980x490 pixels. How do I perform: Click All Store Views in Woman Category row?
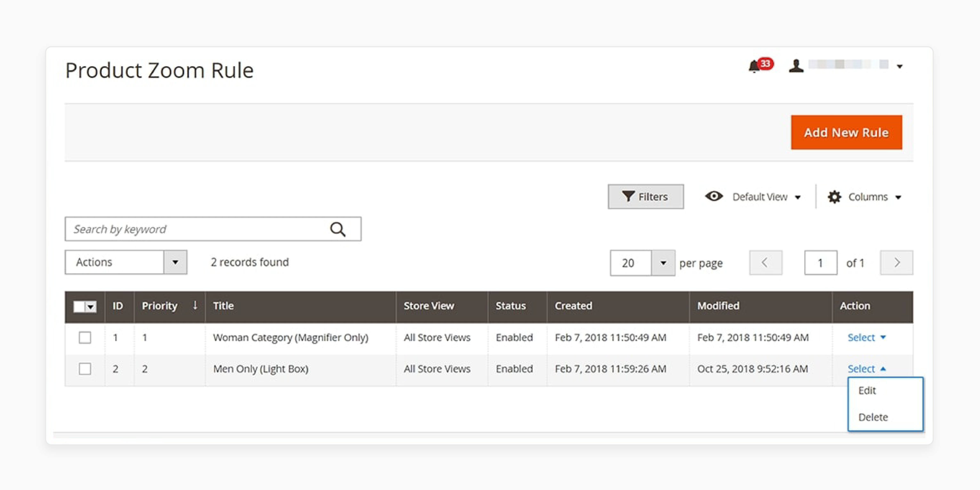coord(437,337)
